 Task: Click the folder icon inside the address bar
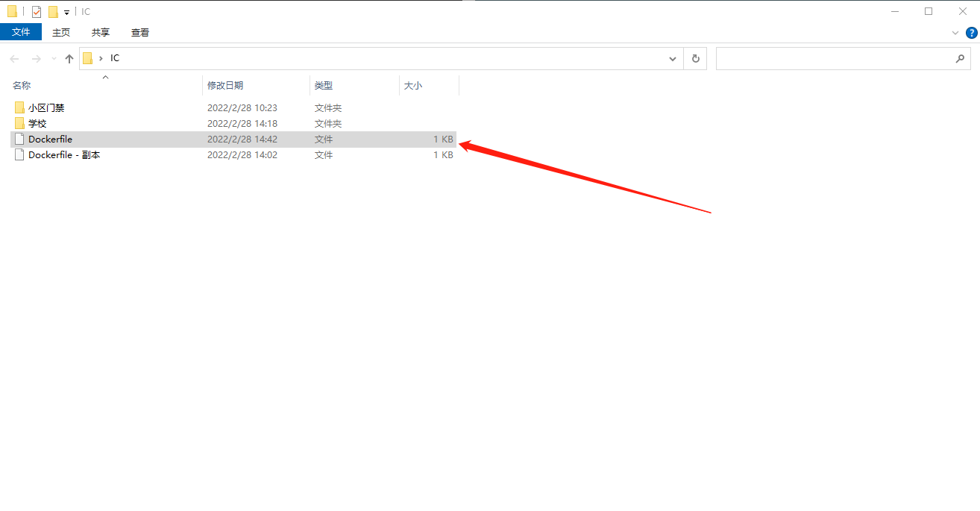coord(88,58)
